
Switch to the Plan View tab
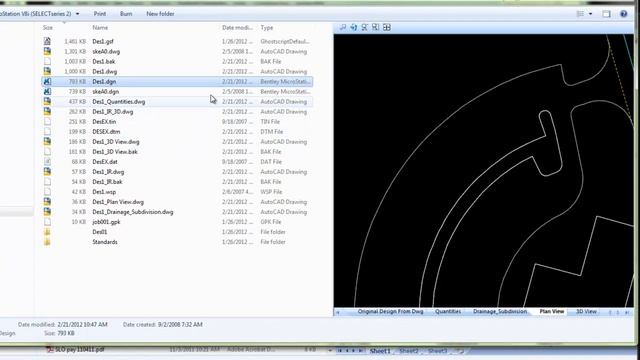(552, 311)
